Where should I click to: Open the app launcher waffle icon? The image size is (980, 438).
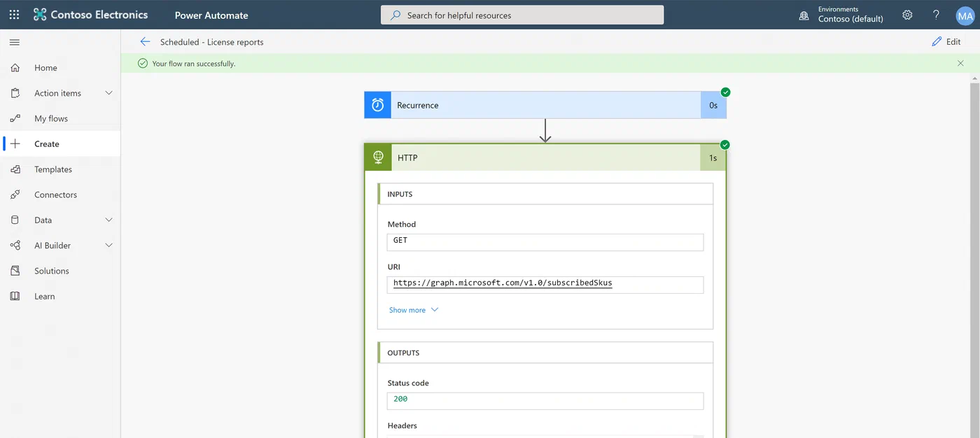[14, 15]
